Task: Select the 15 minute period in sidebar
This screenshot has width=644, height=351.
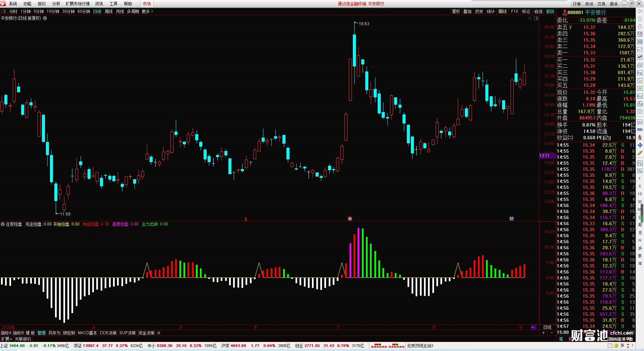Action: [x=640, y=194]
